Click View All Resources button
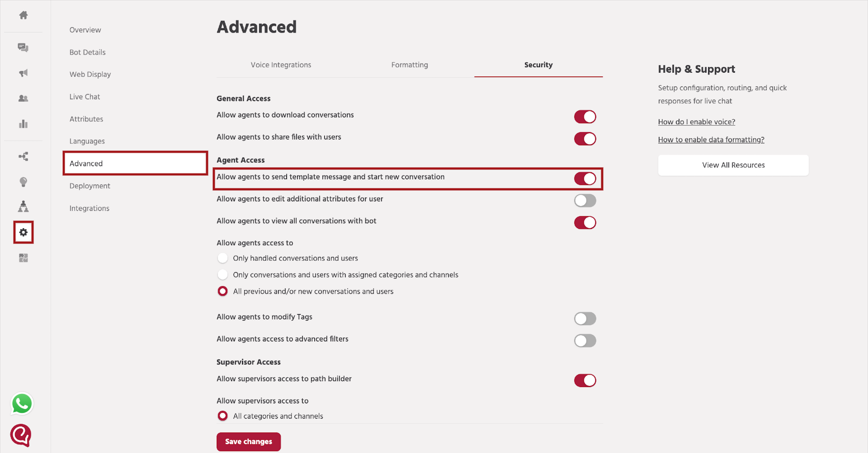 [x=733, y=165]
